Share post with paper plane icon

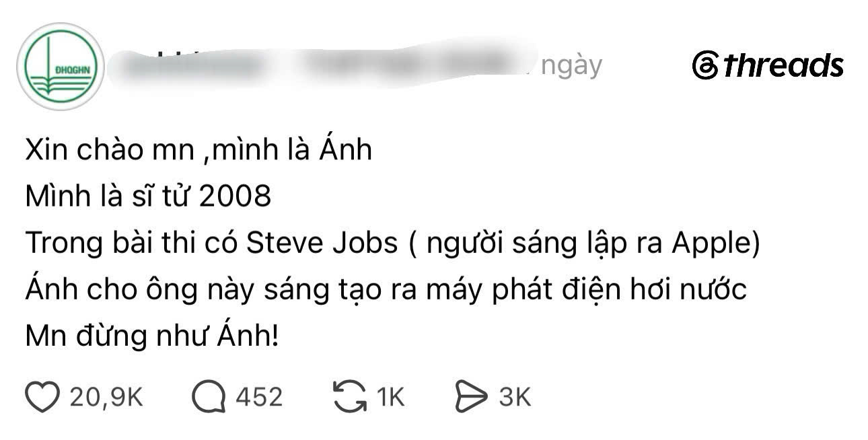[472, 397]
